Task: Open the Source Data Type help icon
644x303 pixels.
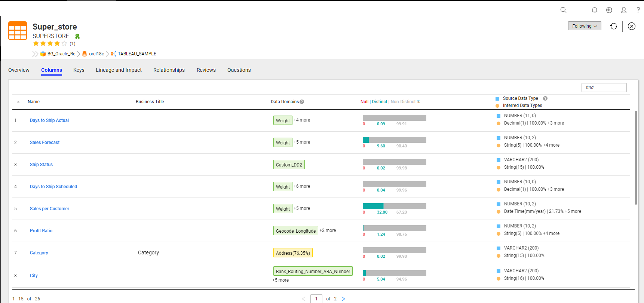Action: (545, 98)
